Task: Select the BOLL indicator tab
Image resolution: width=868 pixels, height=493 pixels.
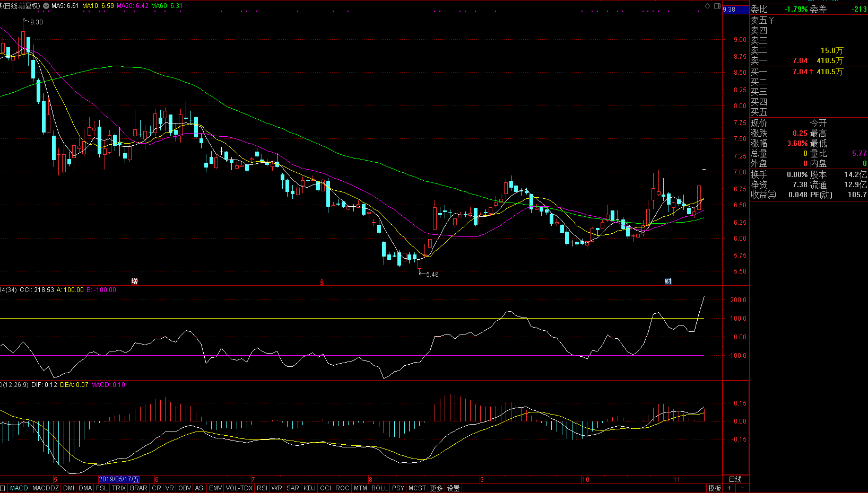Action: [379, 488]
